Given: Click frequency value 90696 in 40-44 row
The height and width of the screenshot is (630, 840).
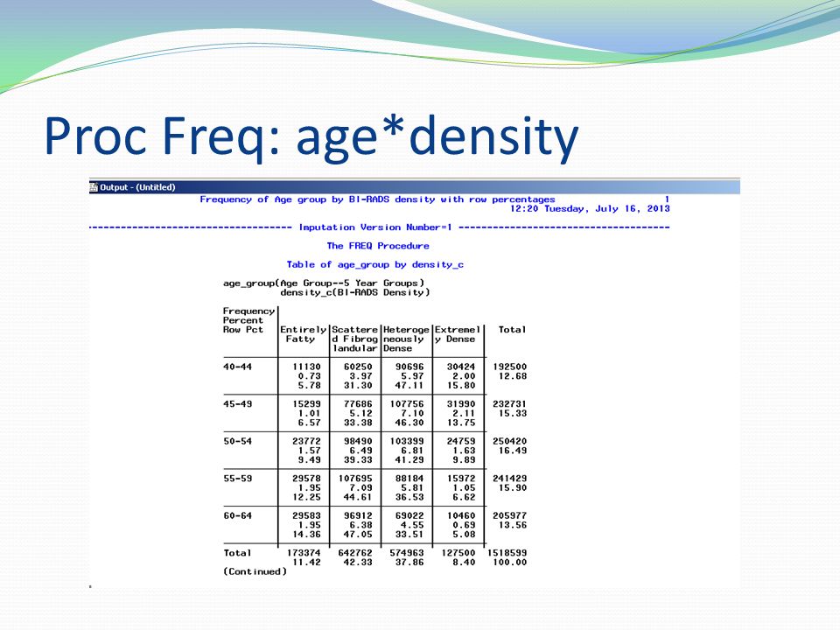Looking at the screenshot, I should tap(409, 367).
